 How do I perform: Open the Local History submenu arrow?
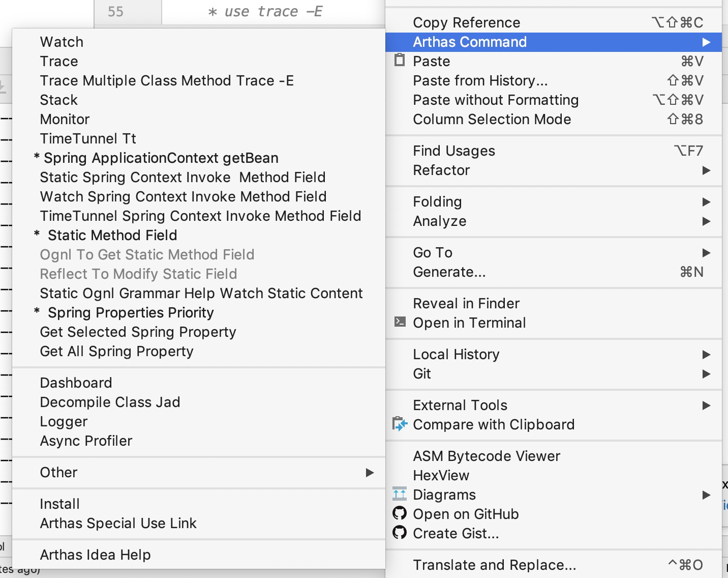[706, 355]
